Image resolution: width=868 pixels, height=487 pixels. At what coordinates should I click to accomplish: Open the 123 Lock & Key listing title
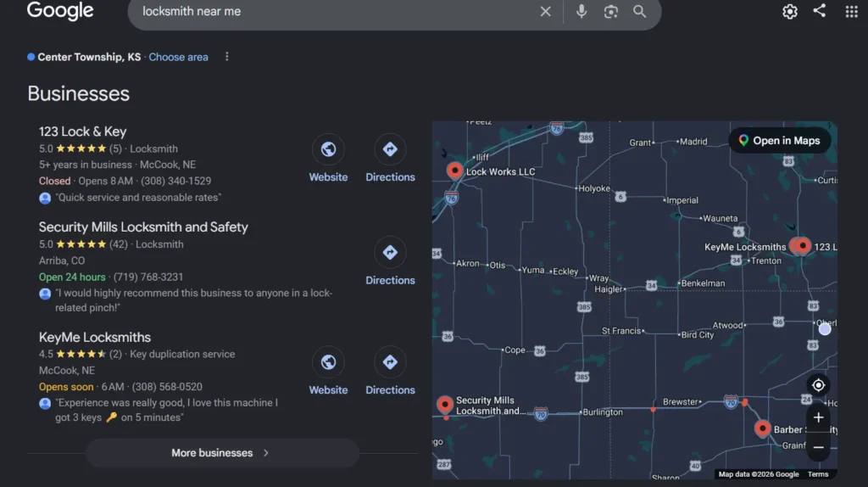click(82, 132)
